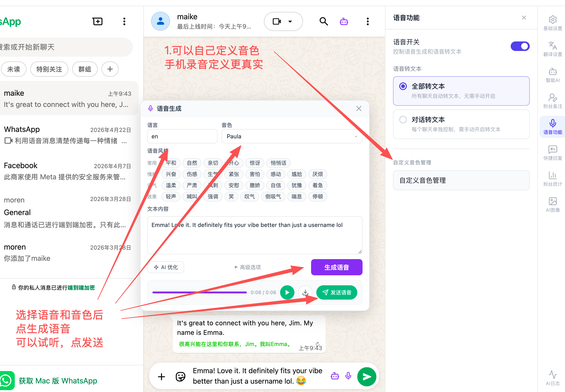Click the robot icon in message input bar
The width and height of the screenshot is (565, 392).
pyautogui.click(x=335, y=376)
